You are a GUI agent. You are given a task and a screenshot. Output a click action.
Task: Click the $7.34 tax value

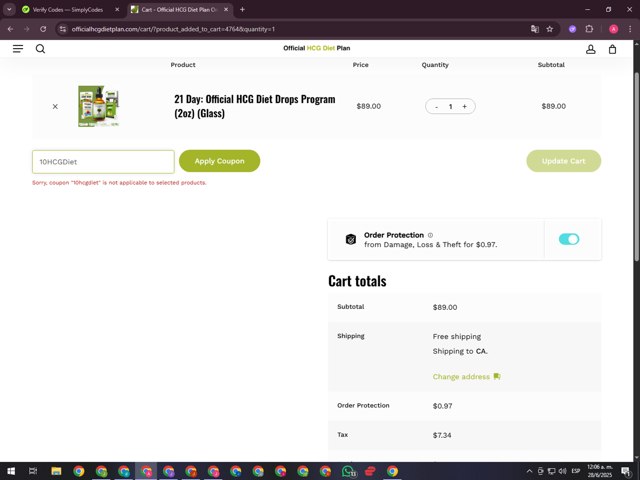[442, 435]
